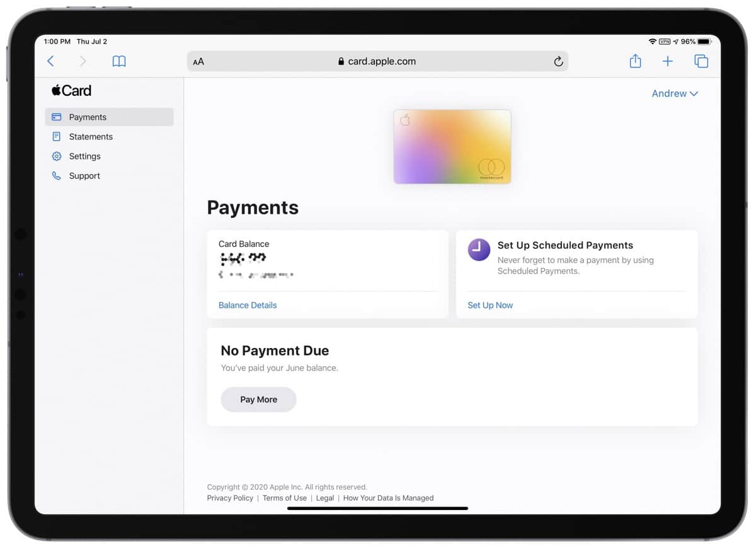The image size is (756, 549).
Task: Show all tabs overview icon
Action: (x=701, y=61)
